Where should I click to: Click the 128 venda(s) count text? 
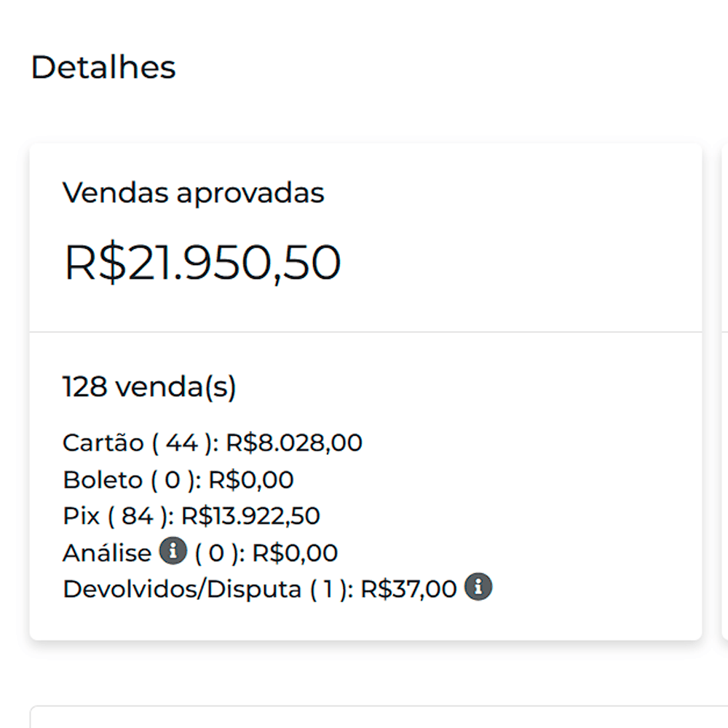[x=149, y=387]
